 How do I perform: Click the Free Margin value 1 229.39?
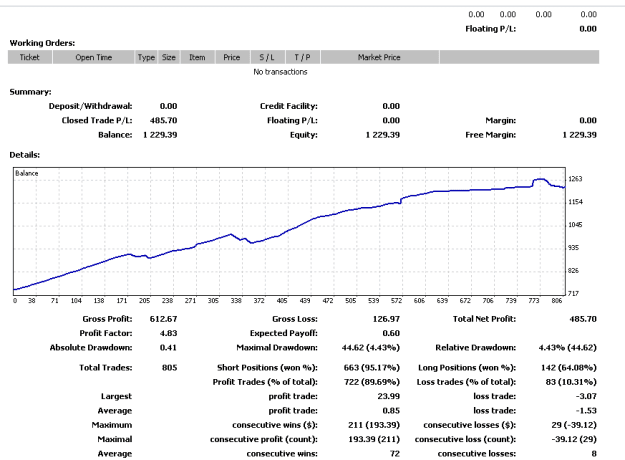(580, 135)
